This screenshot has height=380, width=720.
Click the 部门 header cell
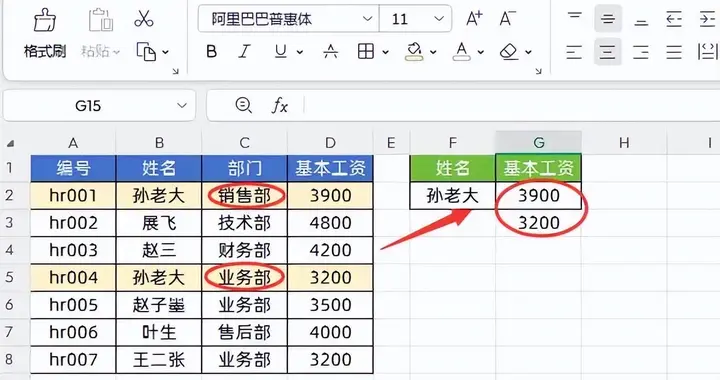(244, 168)
